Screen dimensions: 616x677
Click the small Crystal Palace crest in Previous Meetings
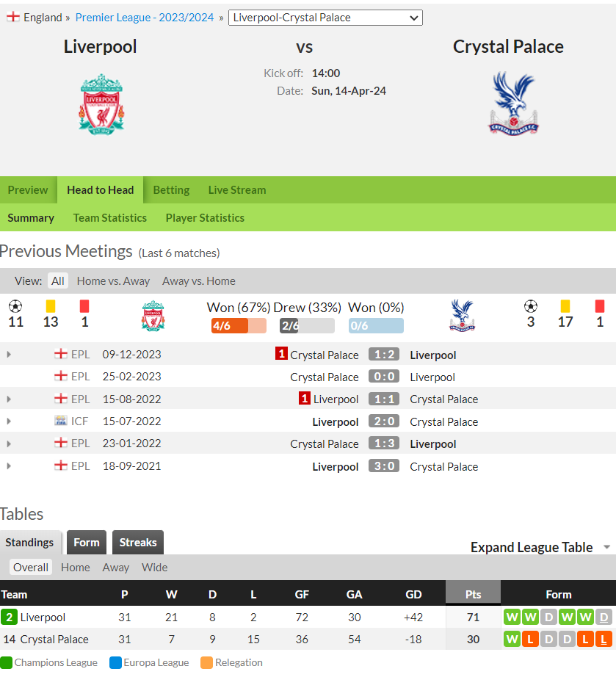point(462,316)
